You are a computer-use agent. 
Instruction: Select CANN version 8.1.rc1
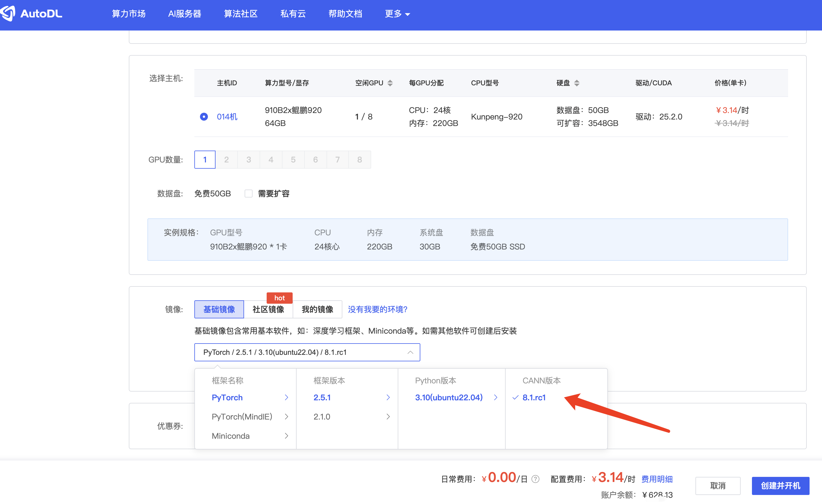[534, 397]
